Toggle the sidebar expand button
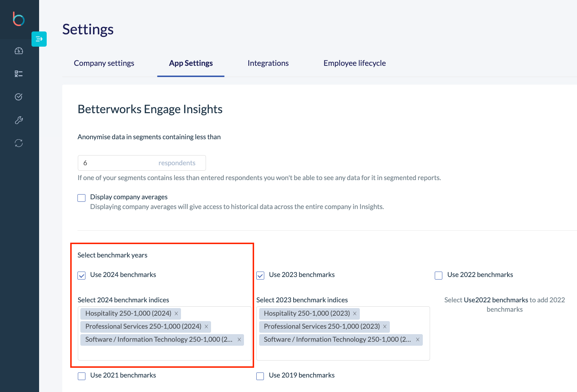The width and height of the screenshot is (577, 392). [x=39, y=39]
